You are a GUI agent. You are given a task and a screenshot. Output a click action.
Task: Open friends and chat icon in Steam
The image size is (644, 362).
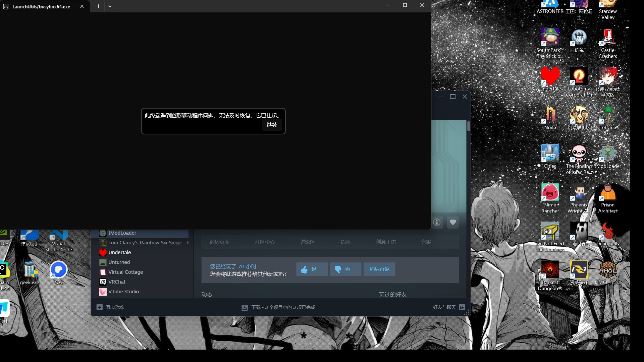462,307
